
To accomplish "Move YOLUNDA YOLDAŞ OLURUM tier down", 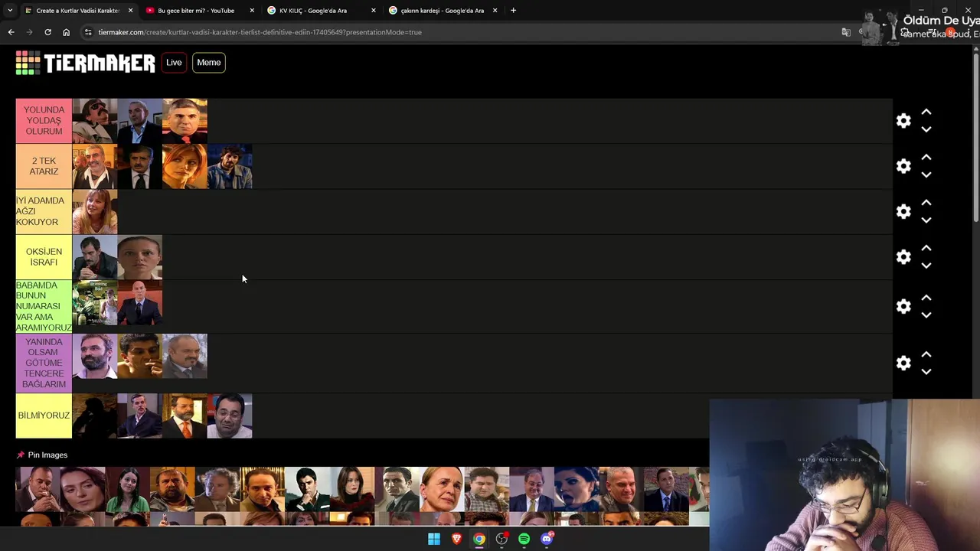I will [x=926, y=129].
